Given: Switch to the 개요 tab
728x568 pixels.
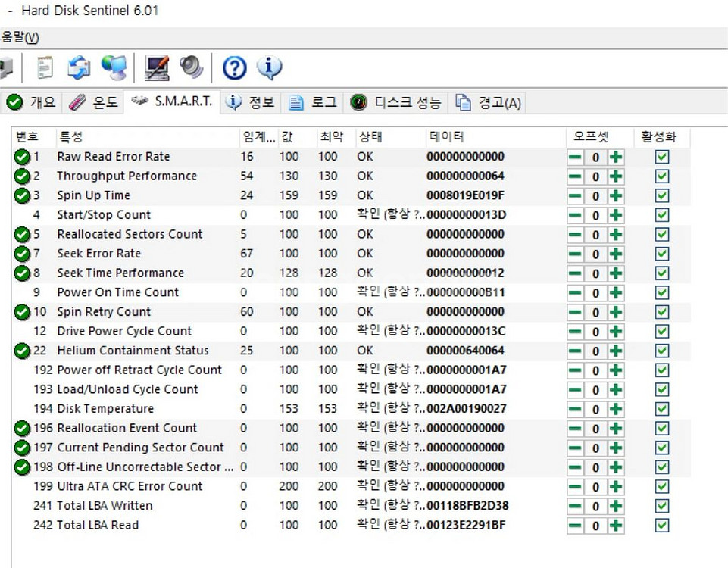Looking at the screenshot, I should click(31, 102).
